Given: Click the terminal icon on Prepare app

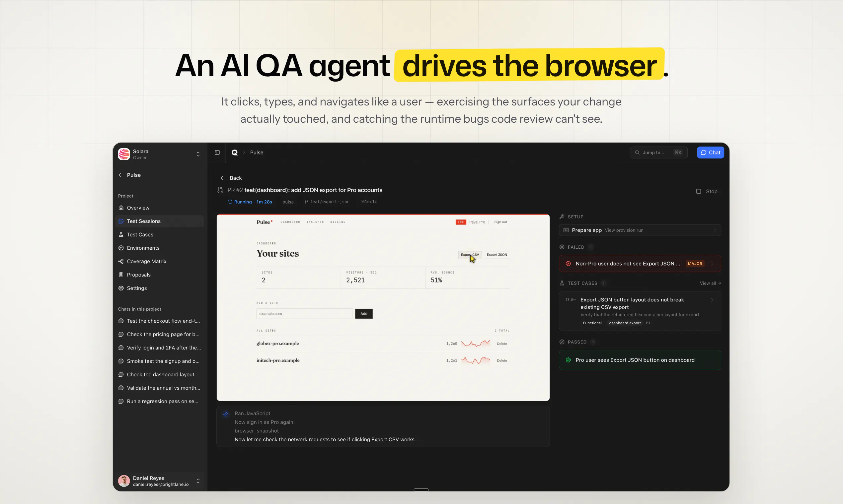Looking at the screenshot, I should [x=566, y=230].
